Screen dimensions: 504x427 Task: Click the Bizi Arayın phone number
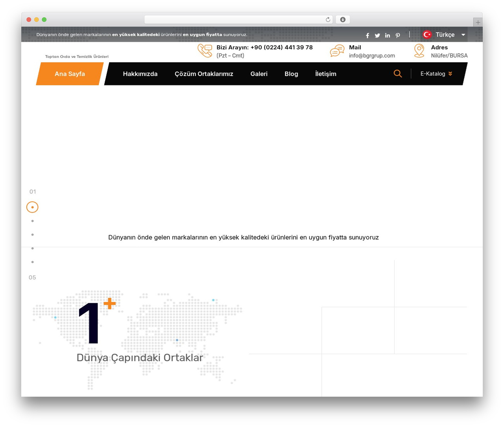click(x=282, y=47)
